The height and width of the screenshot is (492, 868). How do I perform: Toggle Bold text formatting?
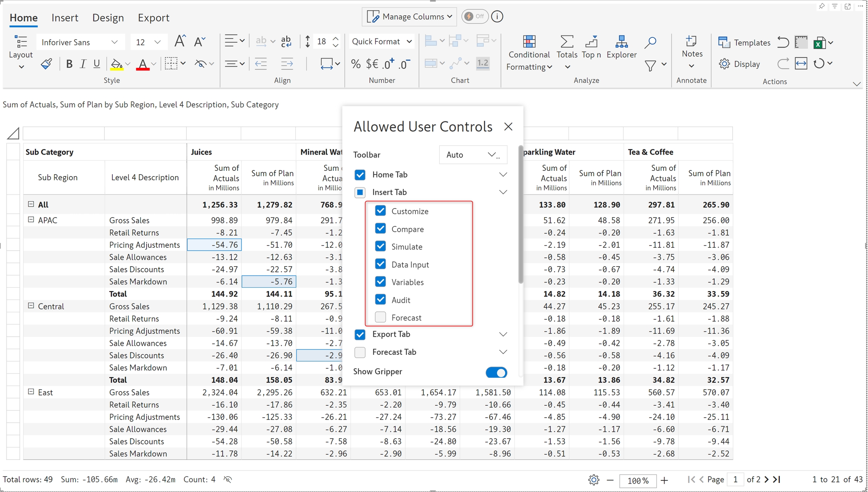tap(69, 64)
